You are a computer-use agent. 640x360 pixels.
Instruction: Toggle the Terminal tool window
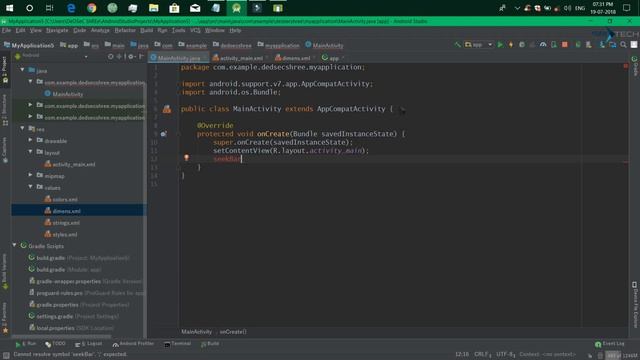pyautogui.click(x=178, y=344)
